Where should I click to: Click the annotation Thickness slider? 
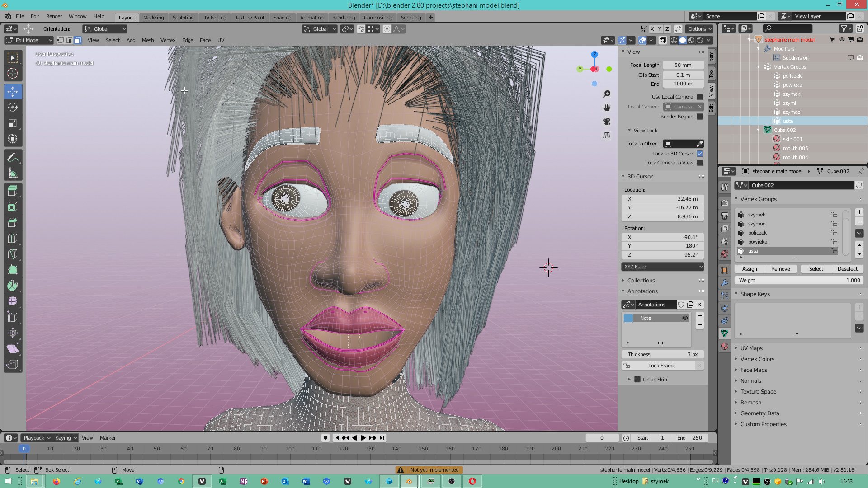(663, 354)
